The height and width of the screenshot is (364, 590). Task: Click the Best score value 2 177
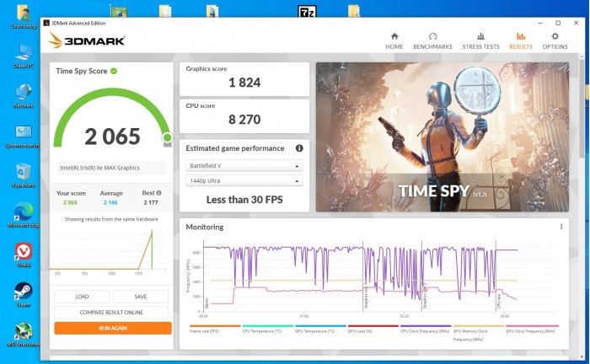151,202
